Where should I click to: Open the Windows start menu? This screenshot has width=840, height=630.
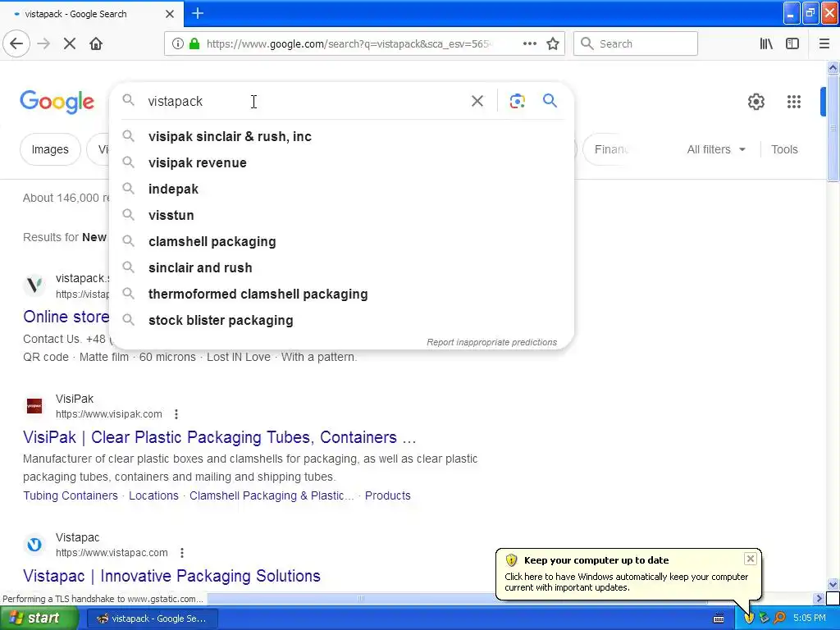(39, 618)
